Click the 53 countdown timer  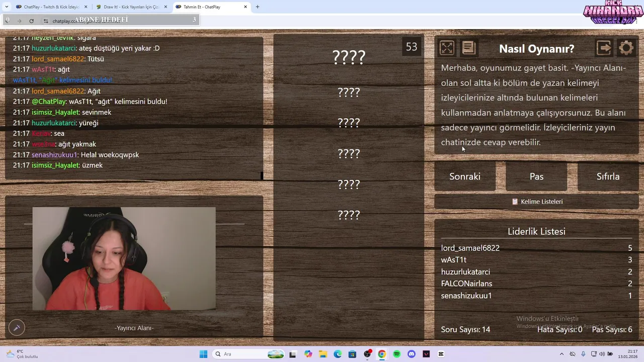(x=412, y=47)
